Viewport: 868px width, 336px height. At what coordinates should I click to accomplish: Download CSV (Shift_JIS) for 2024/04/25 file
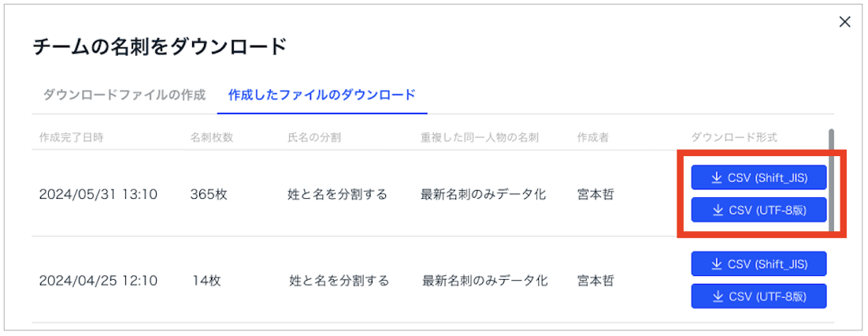coord(759,263)
